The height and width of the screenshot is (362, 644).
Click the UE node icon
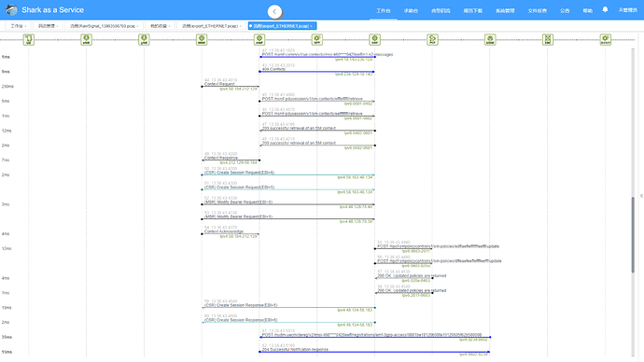(28, 40)
